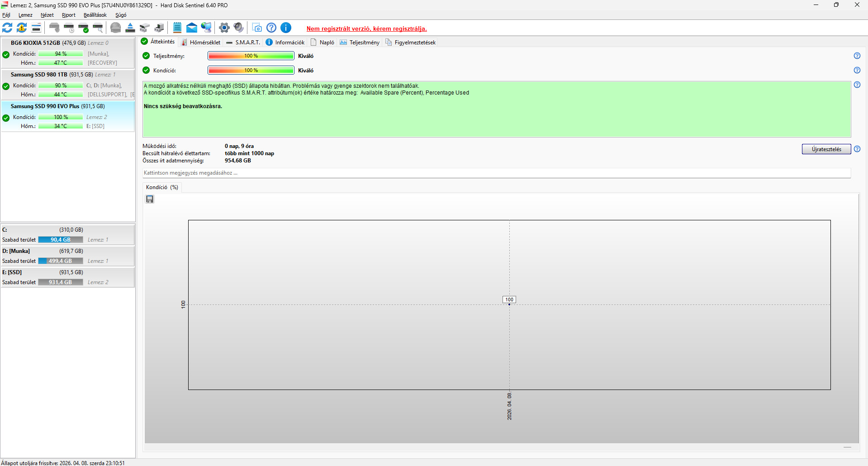Viewport: 868px width, 466px height.
Task: Click the gray disk surface toolbar icon
Action: (x=116, y=28)
